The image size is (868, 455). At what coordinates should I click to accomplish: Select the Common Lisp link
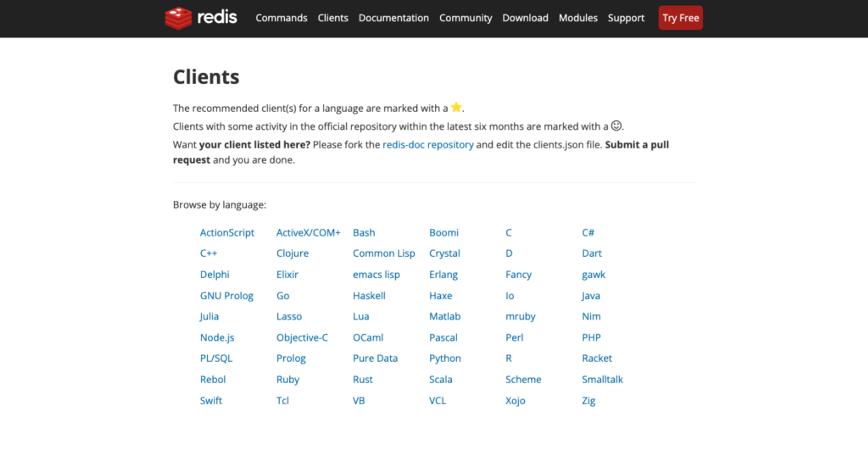384,253
